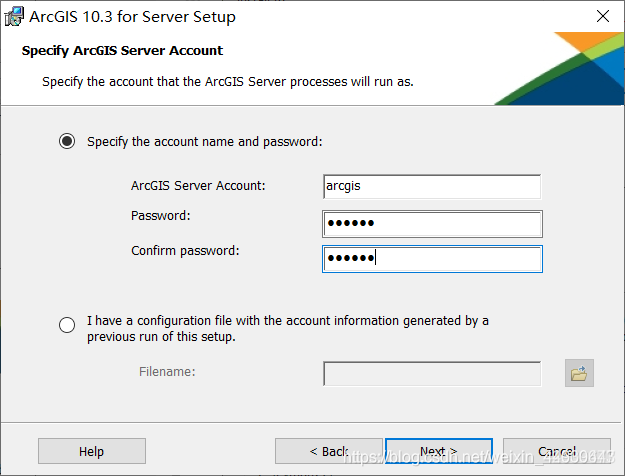Click the 'ArcGIS 10.3 for Server Setup' title text

132,17
